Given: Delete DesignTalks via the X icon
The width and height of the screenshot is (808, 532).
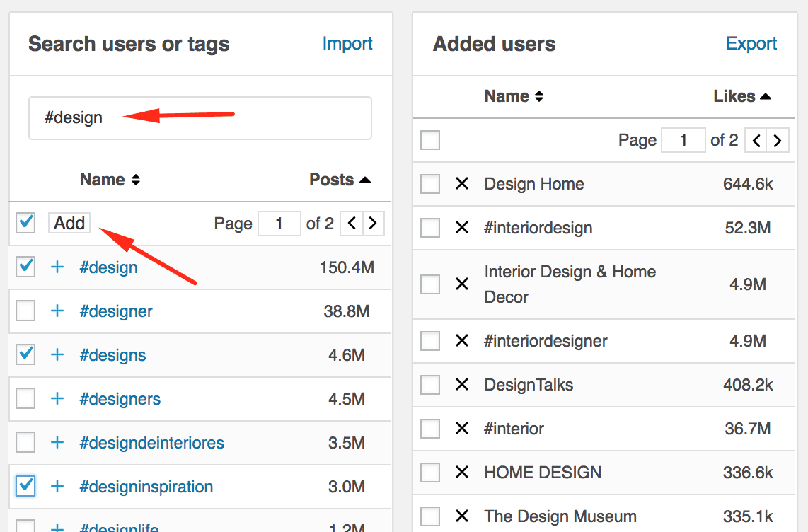Looking at the screenshot, I should [462, 385].
